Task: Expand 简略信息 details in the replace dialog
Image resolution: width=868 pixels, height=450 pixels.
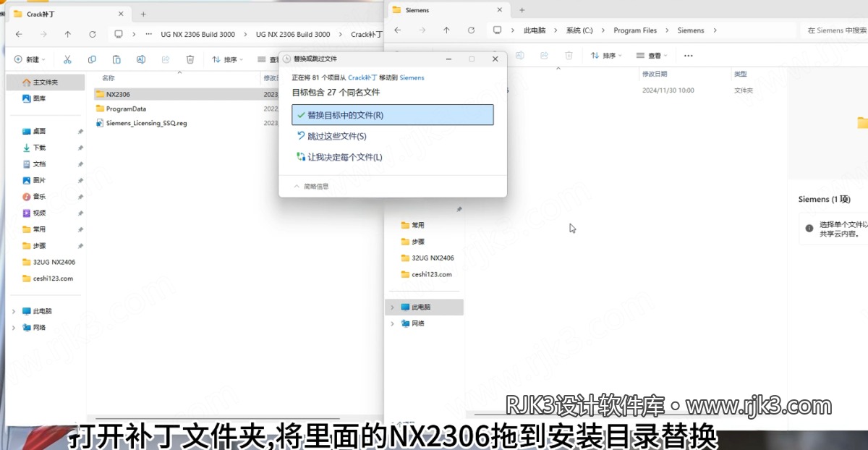Action: pos(311,187)
